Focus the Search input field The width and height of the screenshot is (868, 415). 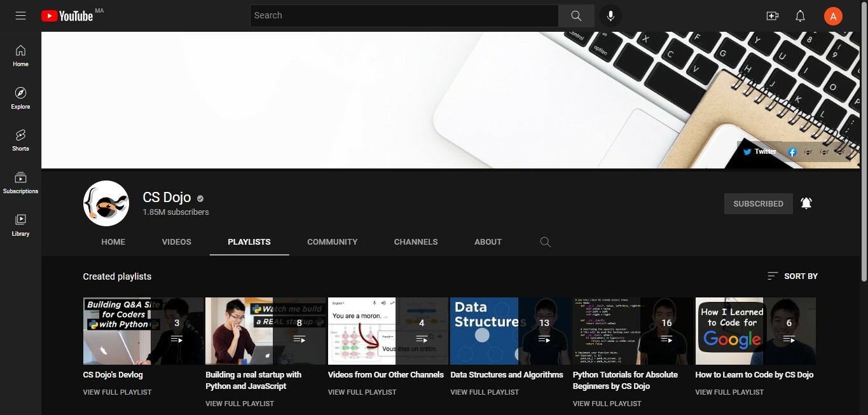pyautogui.click(x=404, y=16)
